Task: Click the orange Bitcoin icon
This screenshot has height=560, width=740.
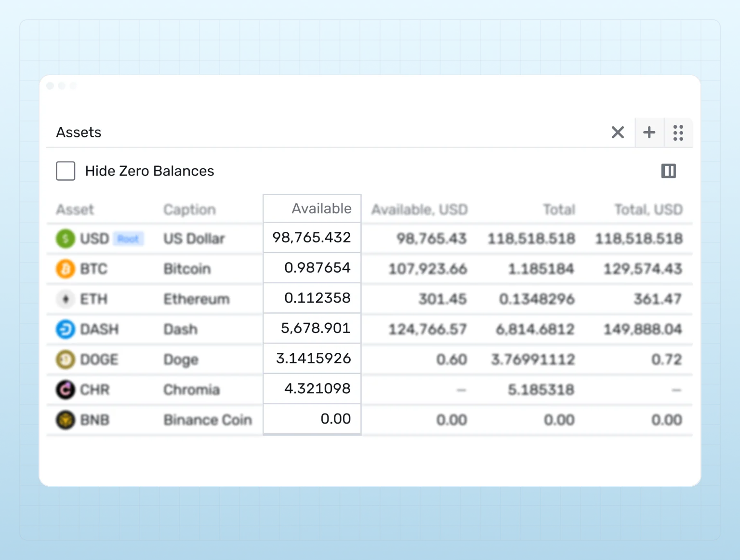Action: pos(66,269)
